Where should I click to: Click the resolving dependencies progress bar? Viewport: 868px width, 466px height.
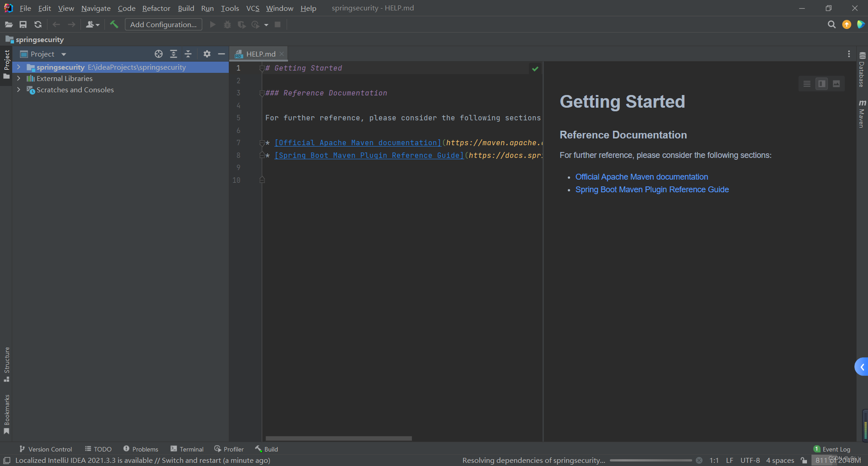pyautogui.click(x=651, y=461)
